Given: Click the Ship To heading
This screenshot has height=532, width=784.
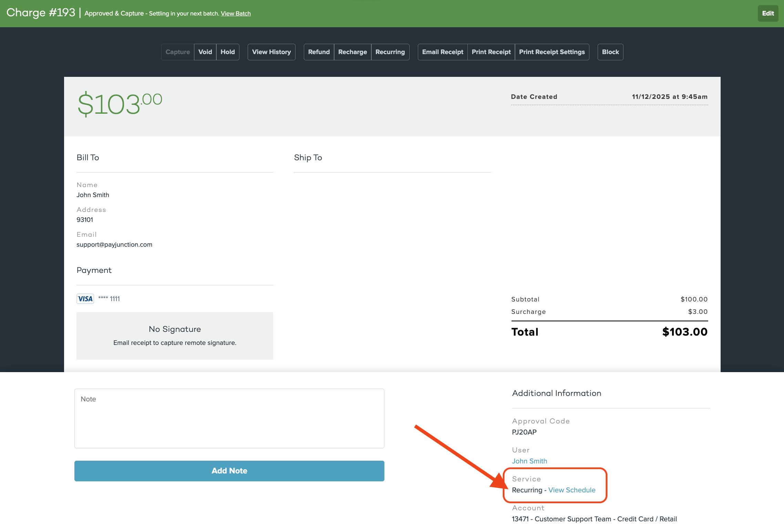Looking at the screenshot, I should (308, 157).
